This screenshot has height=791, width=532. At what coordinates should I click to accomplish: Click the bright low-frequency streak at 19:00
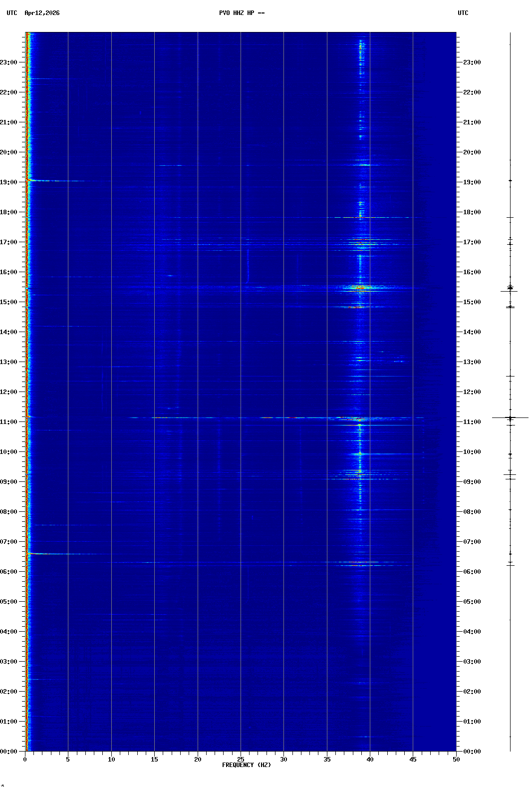(x=45, y=181)
